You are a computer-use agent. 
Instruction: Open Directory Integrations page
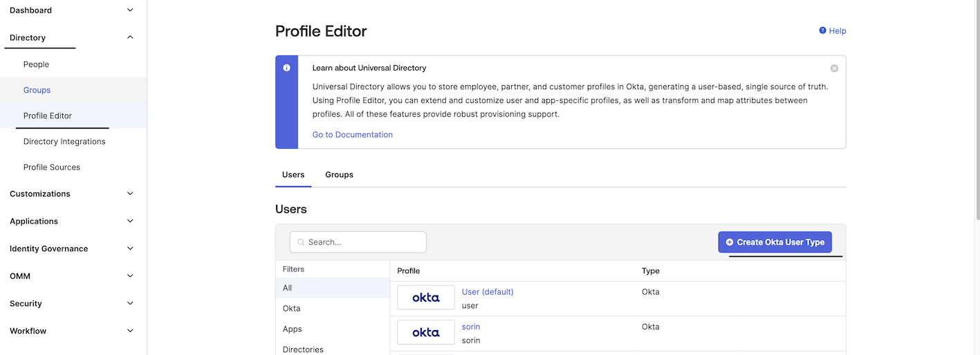(64, 141)
